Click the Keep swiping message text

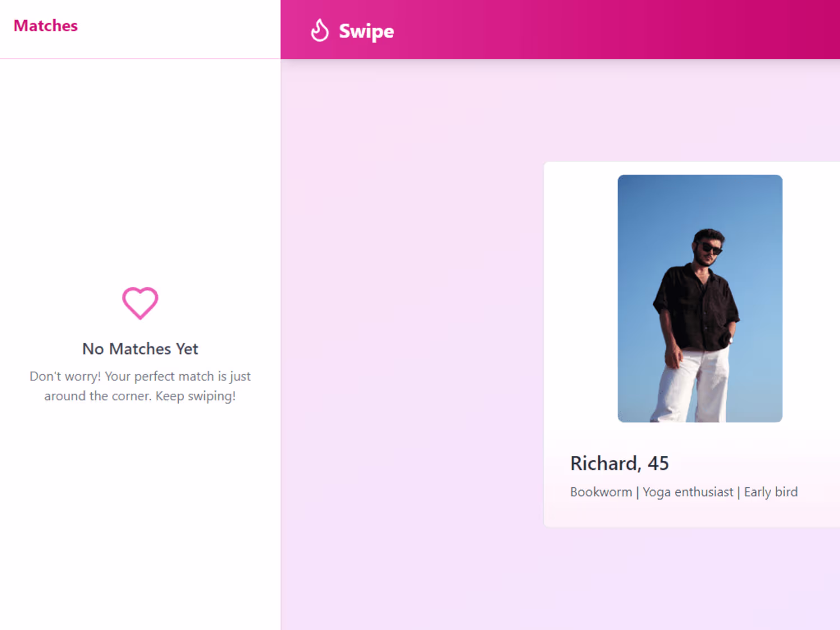click(x=195, y=396)
